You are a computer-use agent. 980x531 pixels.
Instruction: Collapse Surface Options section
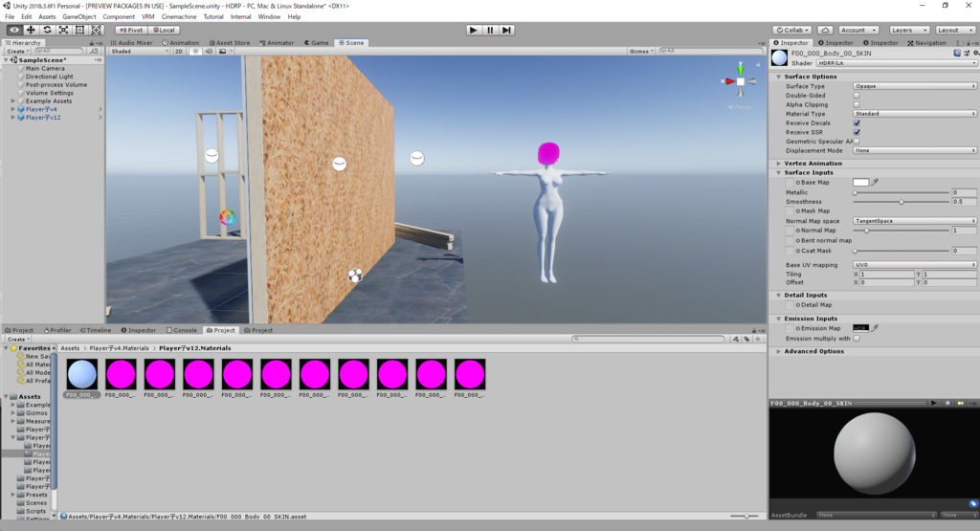[779, 77]
